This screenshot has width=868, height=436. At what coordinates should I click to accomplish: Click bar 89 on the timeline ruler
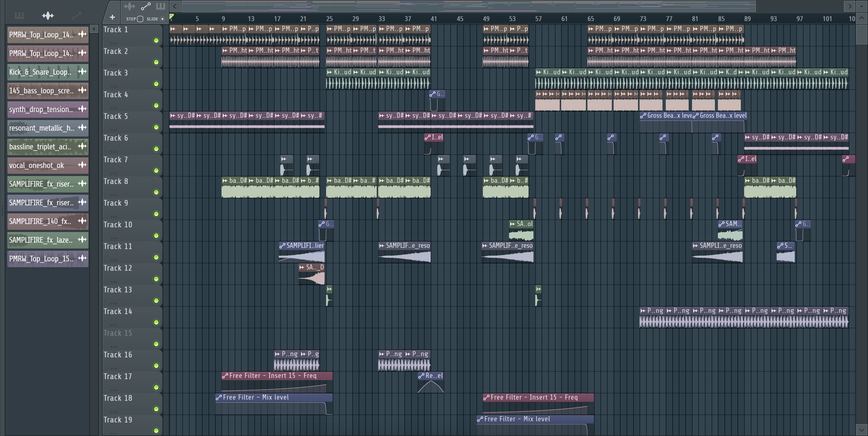point(747,19)
